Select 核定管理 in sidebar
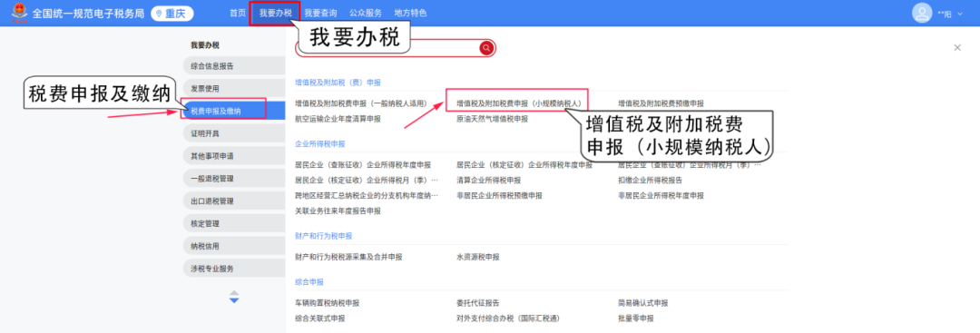The width and height of the screenshot is (980, 333). pos(234,224)
